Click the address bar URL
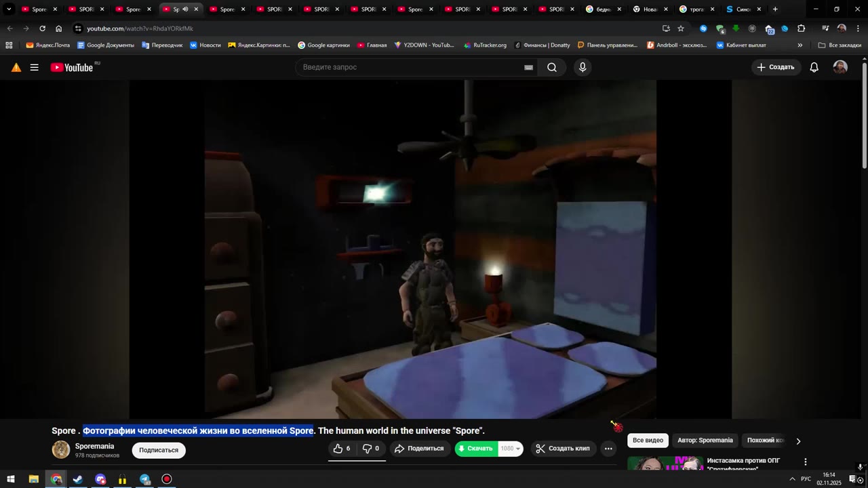 pyautogui.click(x=140, y=28)
